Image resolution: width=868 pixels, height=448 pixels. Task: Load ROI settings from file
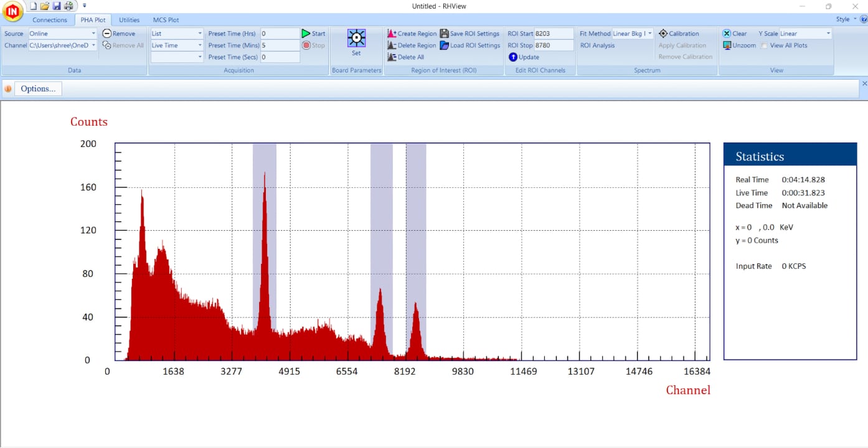pyautogui.click(x=470, y=45)
